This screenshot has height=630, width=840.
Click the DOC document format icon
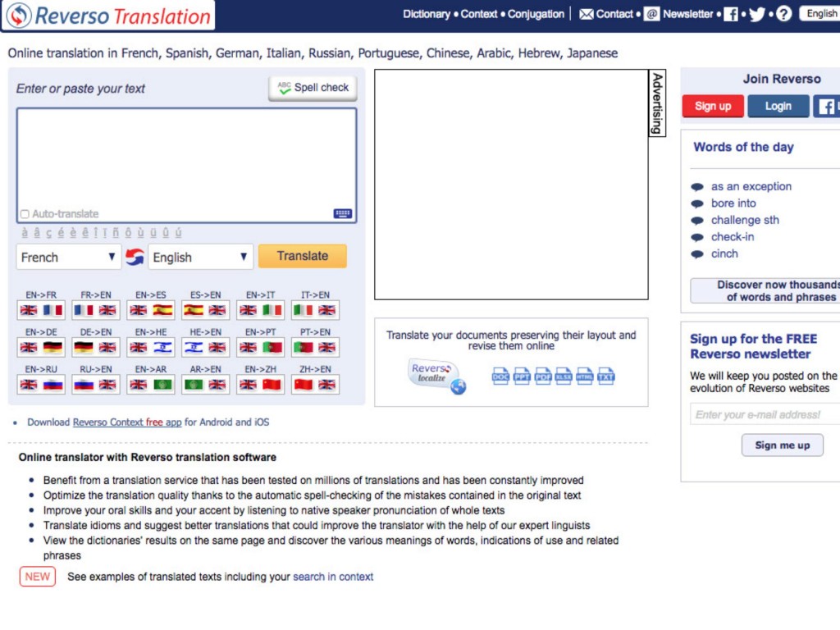click(x=500, y=377)
